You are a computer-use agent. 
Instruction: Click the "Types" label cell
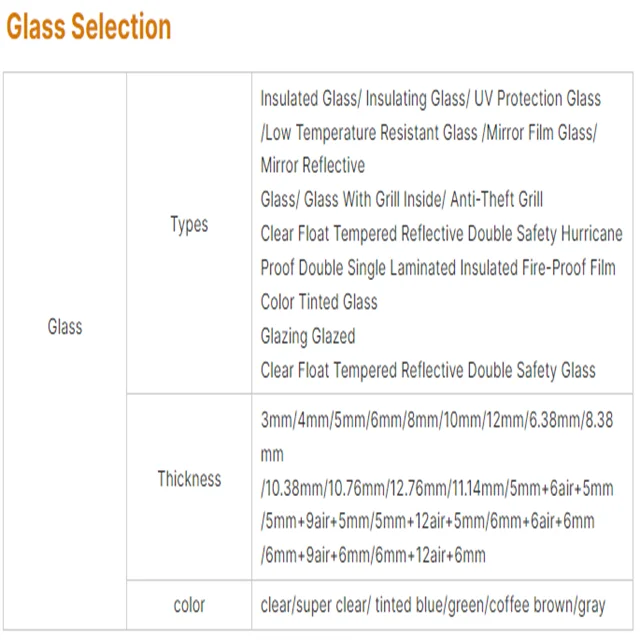coord(189,225)
